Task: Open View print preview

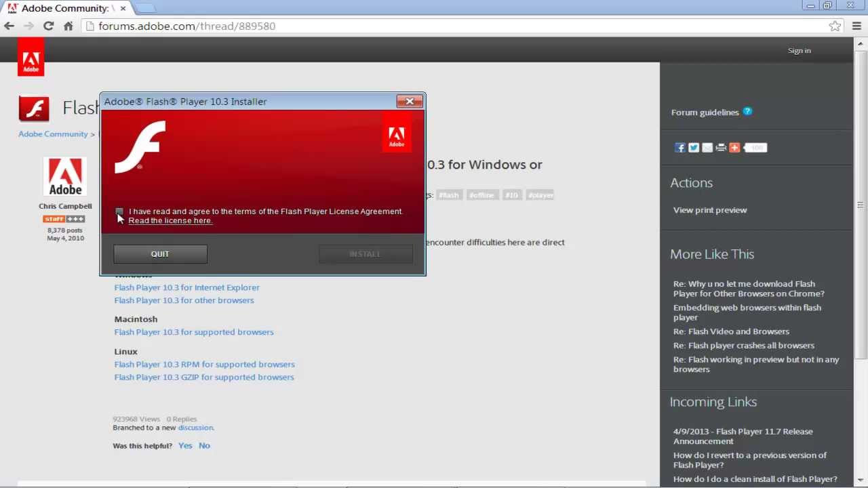Action: click(710, 210)
